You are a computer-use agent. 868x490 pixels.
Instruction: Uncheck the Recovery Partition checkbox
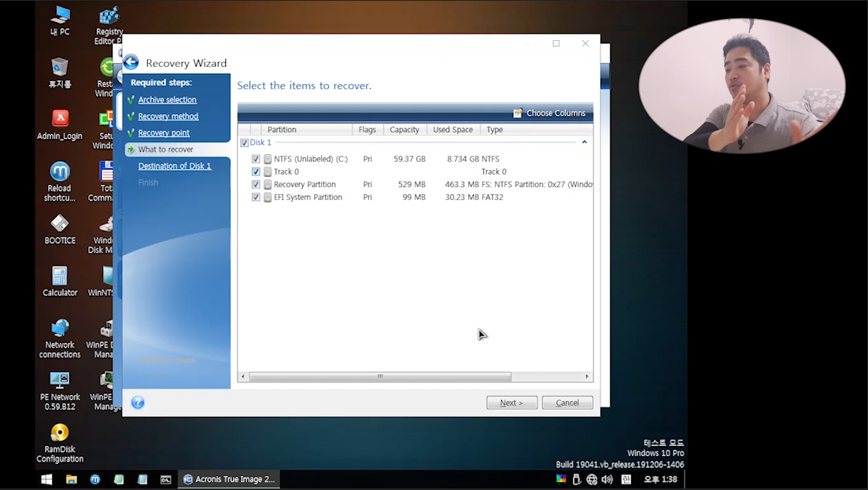(x=256, y=184)
